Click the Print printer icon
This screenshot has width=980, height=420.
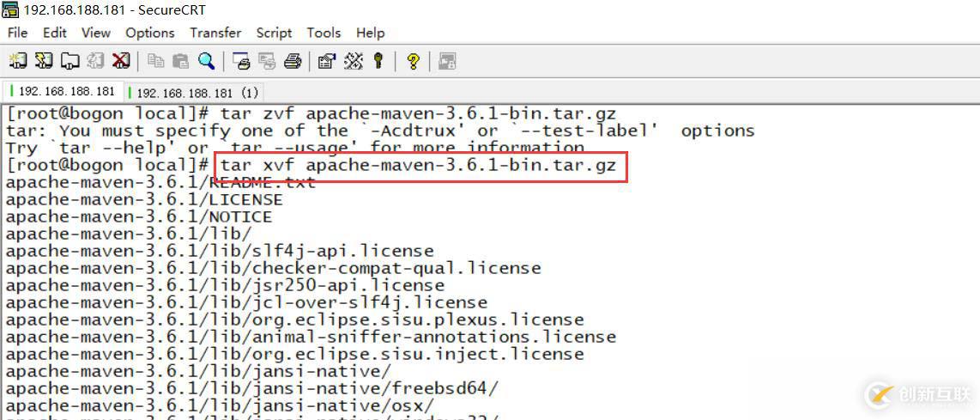pos(293,61)
